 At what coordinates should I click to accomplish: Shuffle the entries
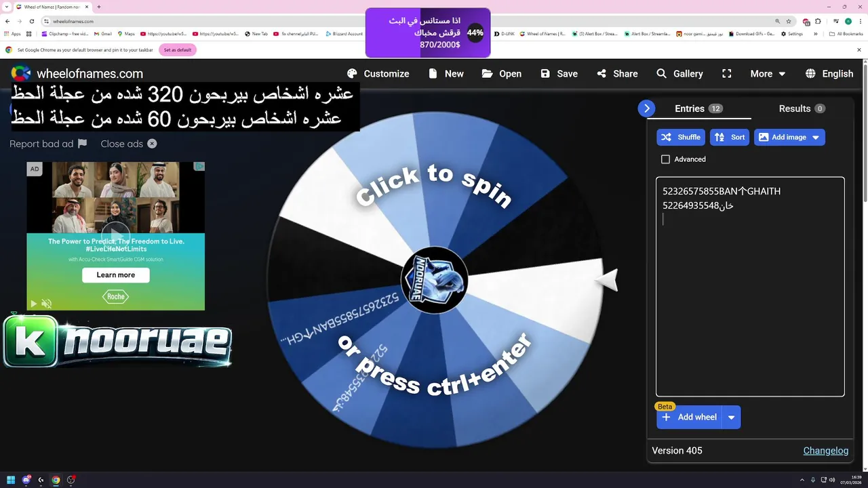click(x=681, y=137)
